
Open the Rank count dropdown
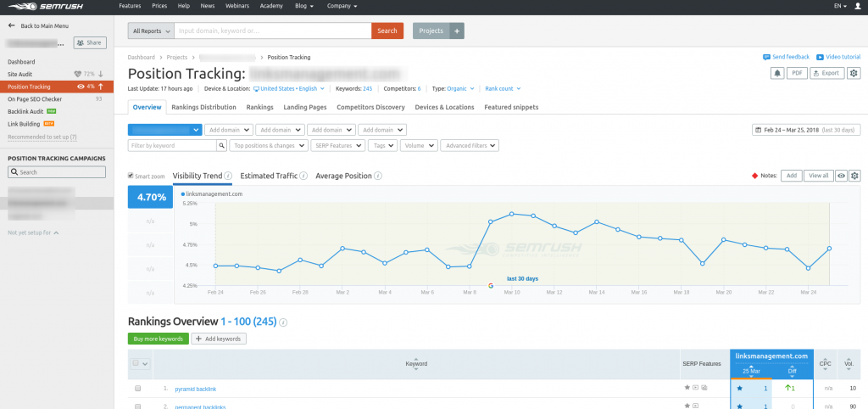503,88
